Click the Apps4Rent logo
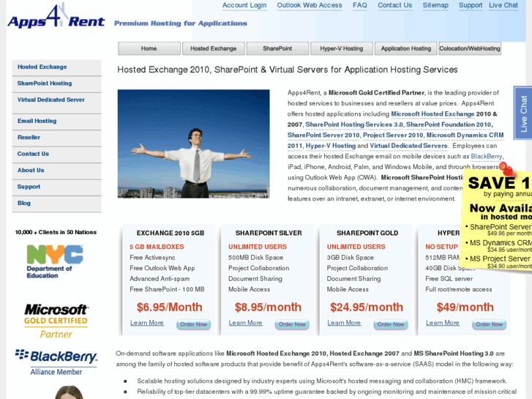Screen dimensions: 532x399 click(56, 16)
